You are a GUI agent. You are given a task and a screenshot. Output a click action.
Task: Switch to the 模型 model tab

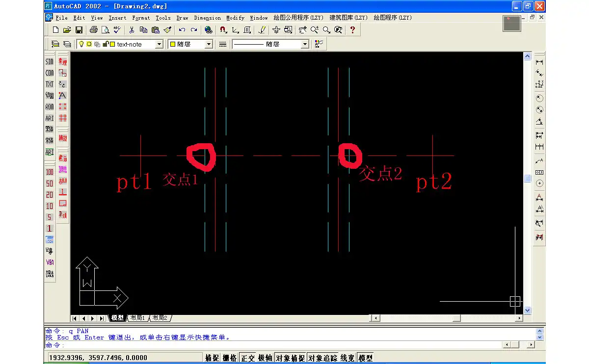(x=118, y=318)
